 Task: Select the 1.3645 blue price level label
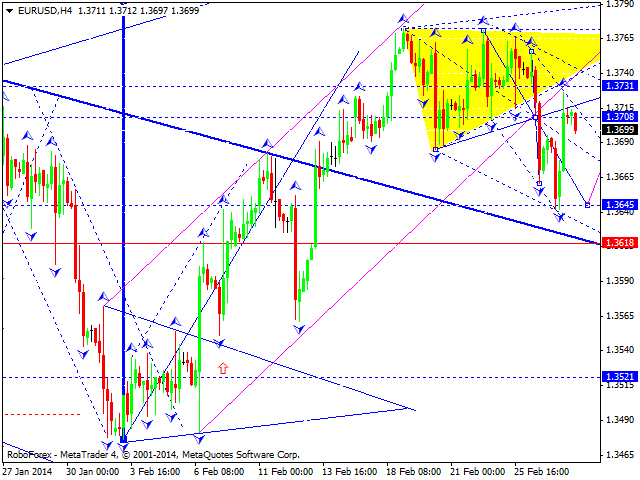pos(620,204)
